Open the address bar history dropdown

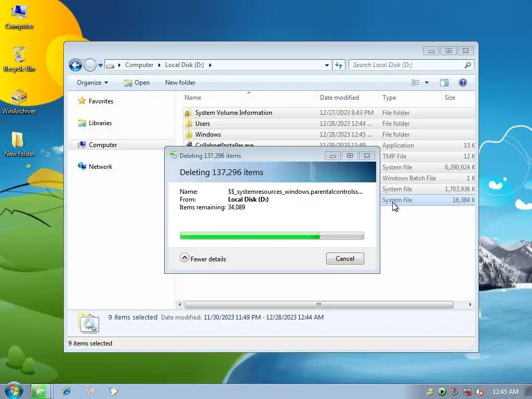pyautogui.click(x=327, y=65)
